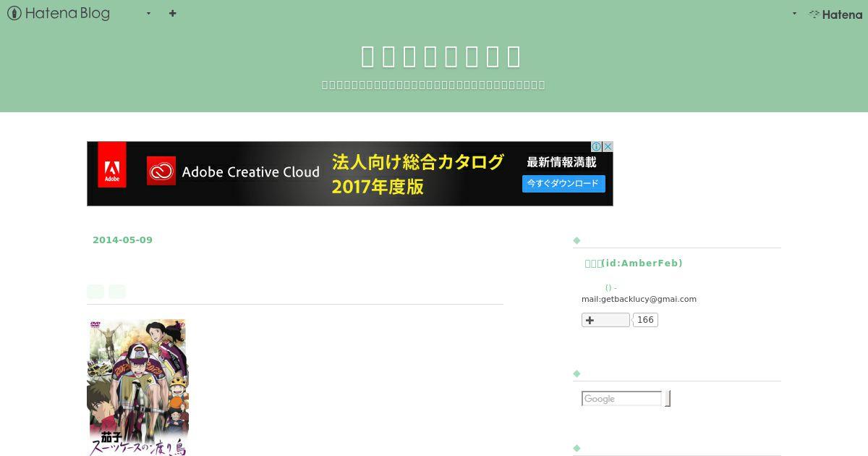The image size is (868, 456).
Task: Click the 166 subscriber count
Action: (645, 320)
